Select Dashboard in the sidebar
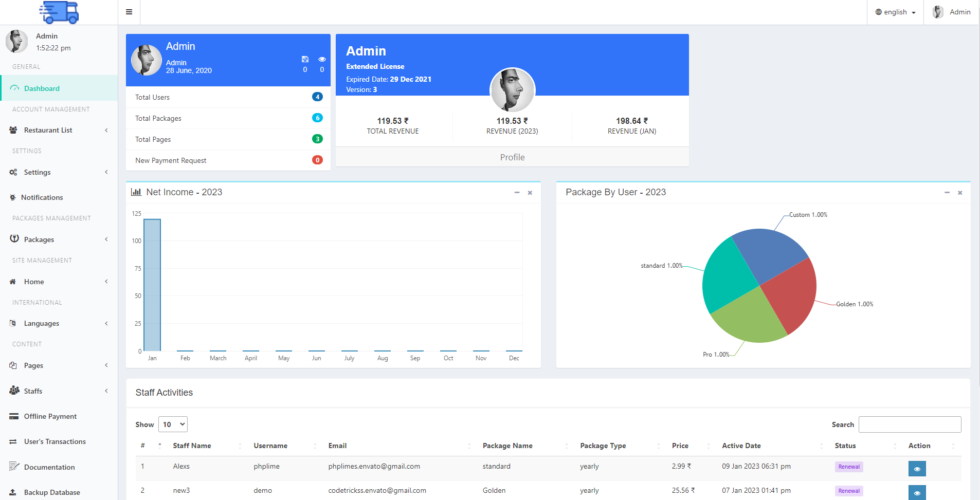Image resolution: width=980 pixels, height=500 pixels. coord(42,88)
